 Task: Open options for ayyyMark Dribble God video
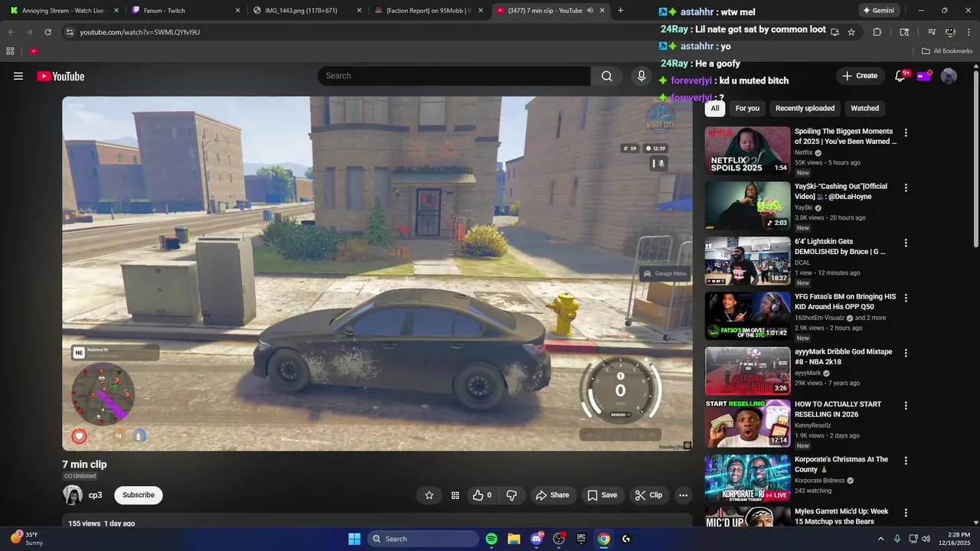coord(906,353)
